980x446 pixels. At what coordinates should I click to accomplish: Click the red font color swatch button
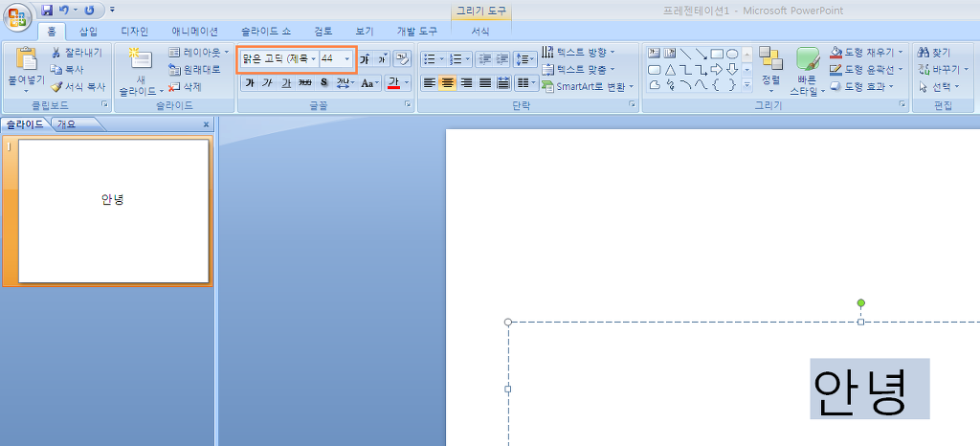coord(393,83)
